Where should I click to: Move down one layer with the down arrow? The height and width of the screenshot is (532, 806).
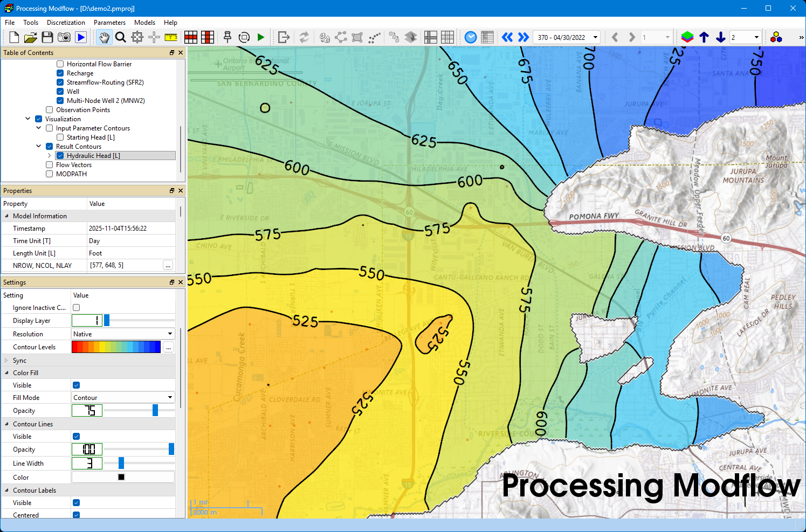tap(721, 37)
